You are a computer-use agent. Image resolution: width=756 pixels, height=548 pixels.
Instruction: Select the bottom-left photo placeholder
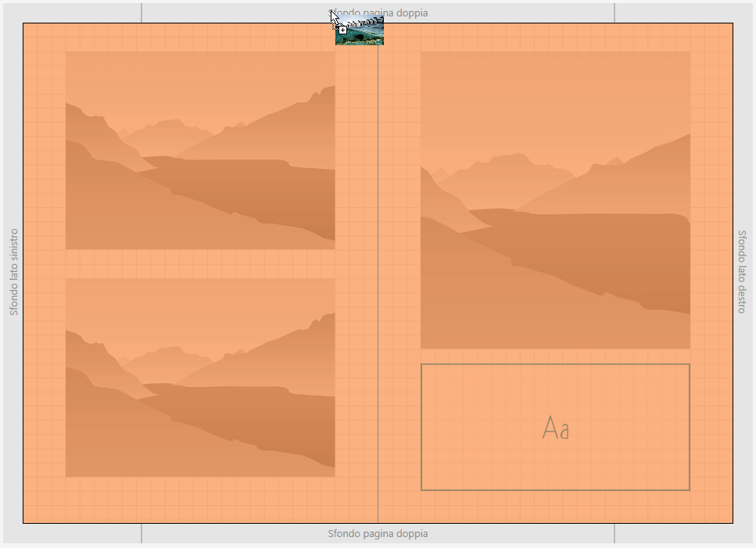[200, 378]
